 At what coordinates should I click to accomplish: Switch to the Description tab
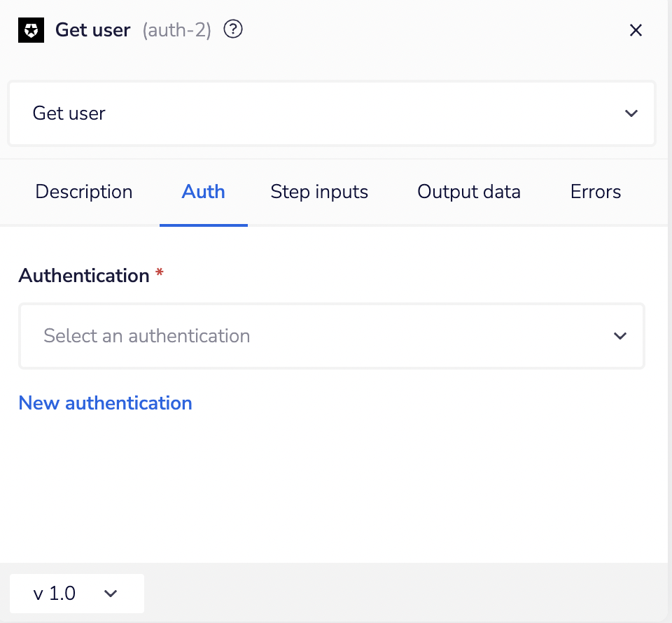[83, 191]
